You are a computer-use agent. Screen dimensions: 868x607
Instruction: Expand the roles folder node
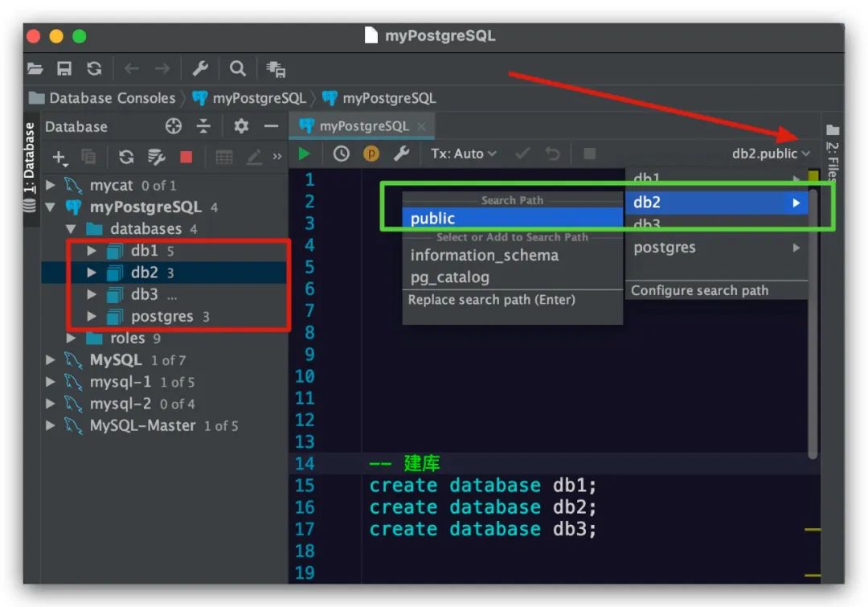(71, 338)
